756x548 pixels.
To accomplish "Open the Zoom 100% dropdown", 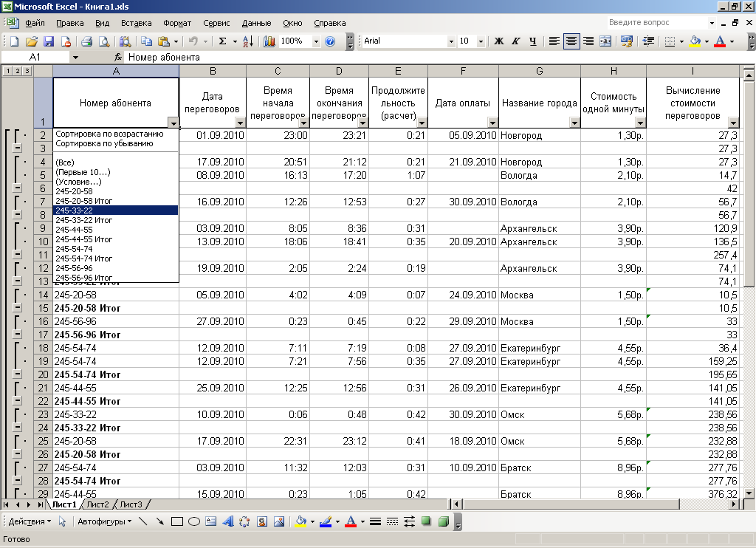I will pyautogui.click(x=316, y=41).
